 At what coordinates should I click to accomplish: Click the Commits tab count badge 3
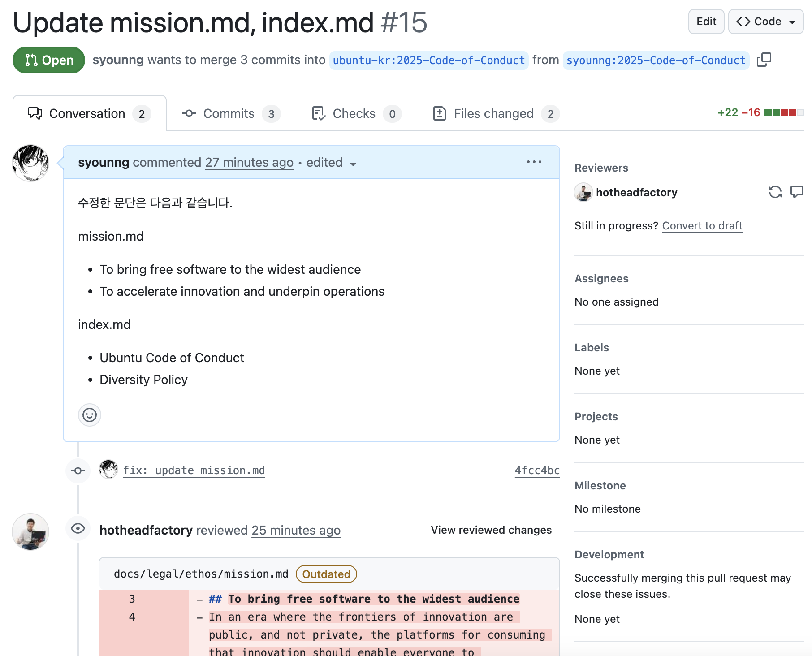click(x=271, y=114)
